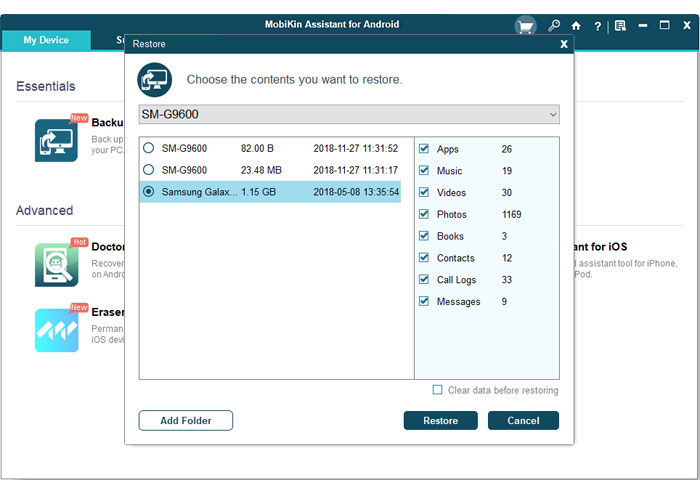Uncheck the Photos checkbox

click(424, 214)
